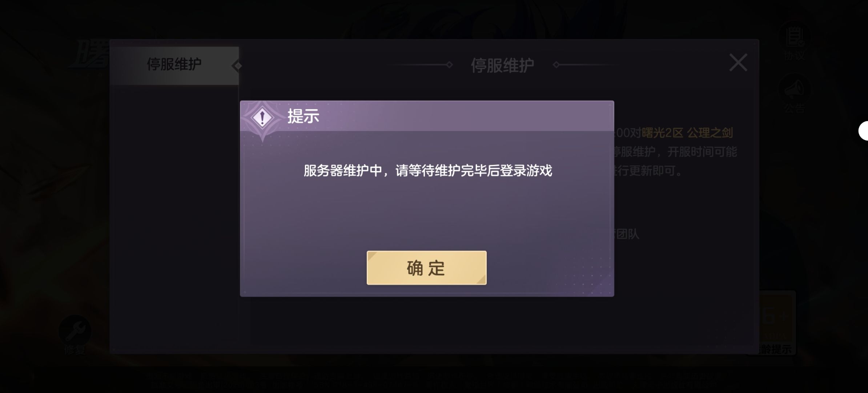Confirm the prompt with the 确定 button
The height and width of the screenshot is (393, 868).
click(x=426, y=268)
